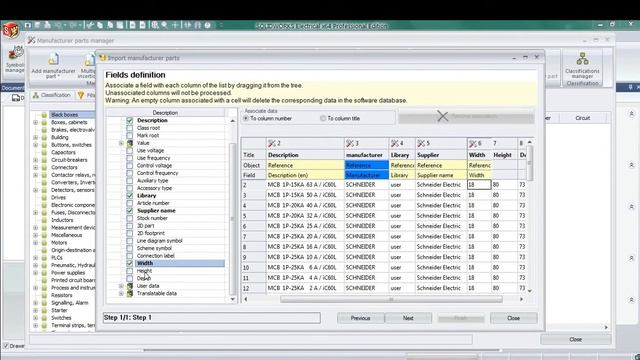This screenshot has width=640, height=360.
Task: Select the To column number radio button
Action: click(246, 118)
